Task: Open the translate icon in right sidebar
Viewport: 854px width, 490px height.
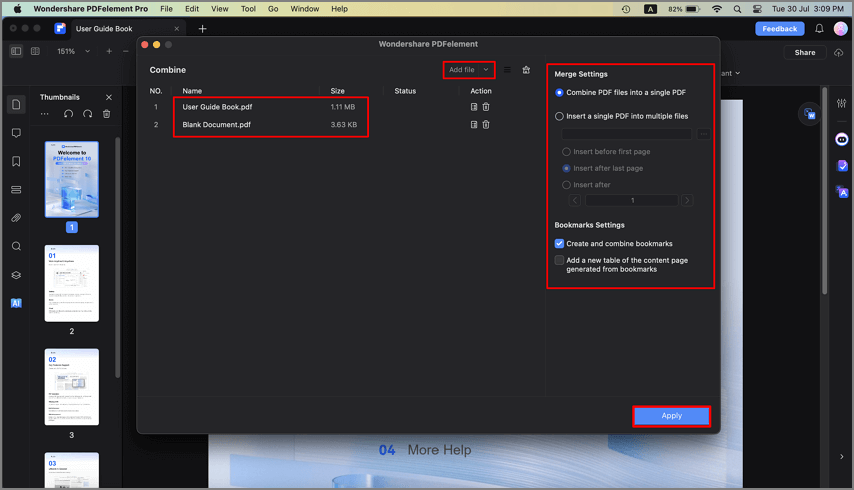Action: pyautogui.click(x=841, y=192)
